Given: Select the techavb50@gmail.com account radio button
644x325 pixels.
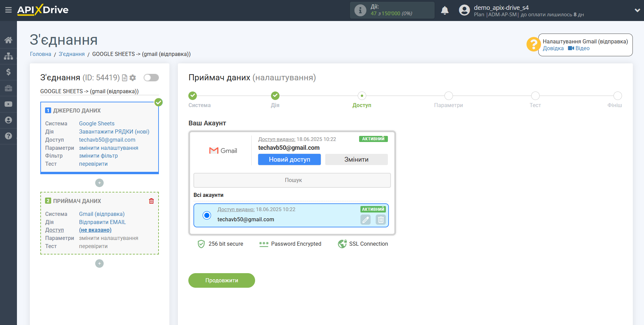Looking at the screenshot, I should 207,215.
